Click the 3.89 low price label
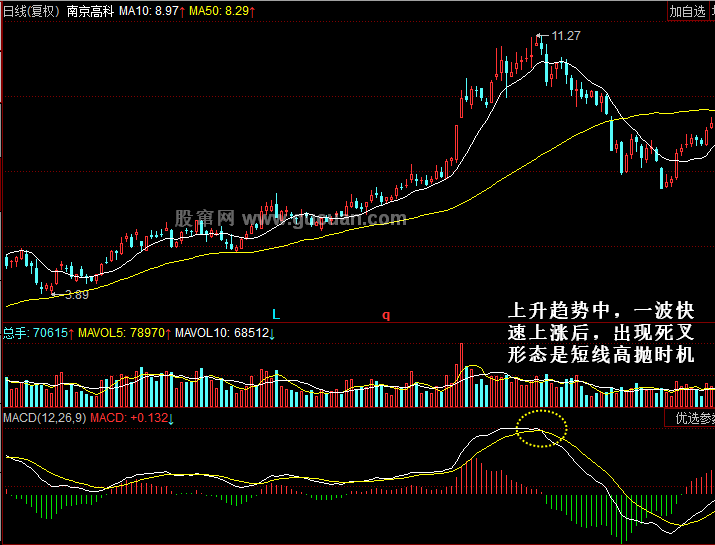 coord(76,295)
